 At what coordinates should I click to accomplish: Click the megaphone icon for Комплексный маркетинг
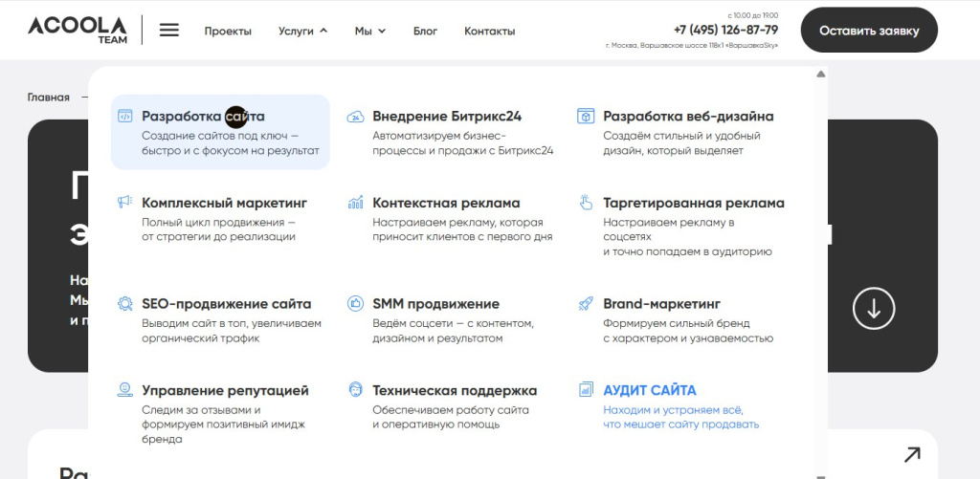pos(125,202)
